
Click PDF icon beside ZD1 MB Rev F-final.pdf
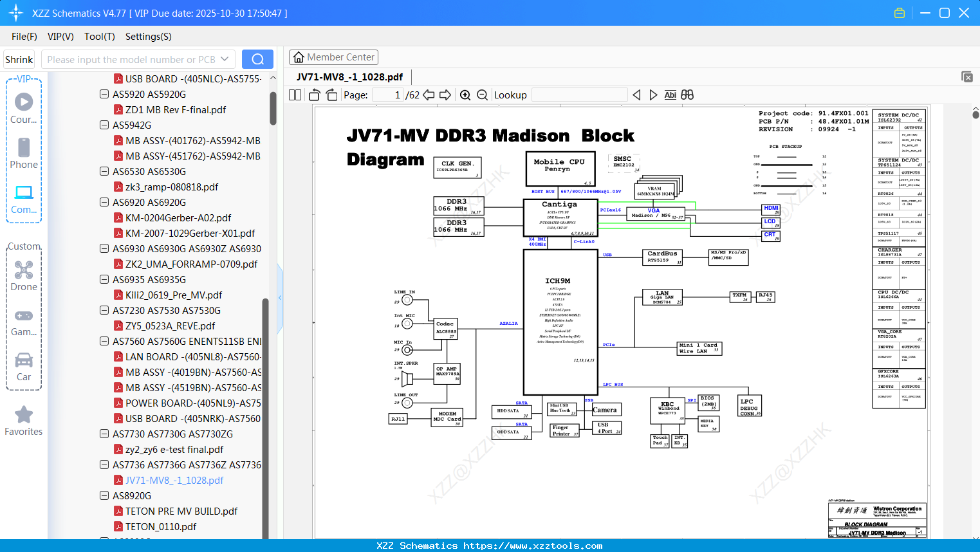click(x=118, y=109)
